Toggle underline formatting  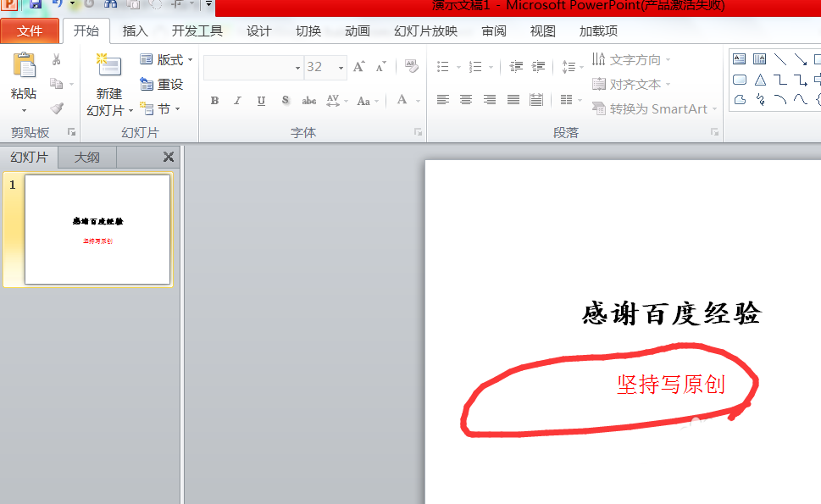point(262,100)
